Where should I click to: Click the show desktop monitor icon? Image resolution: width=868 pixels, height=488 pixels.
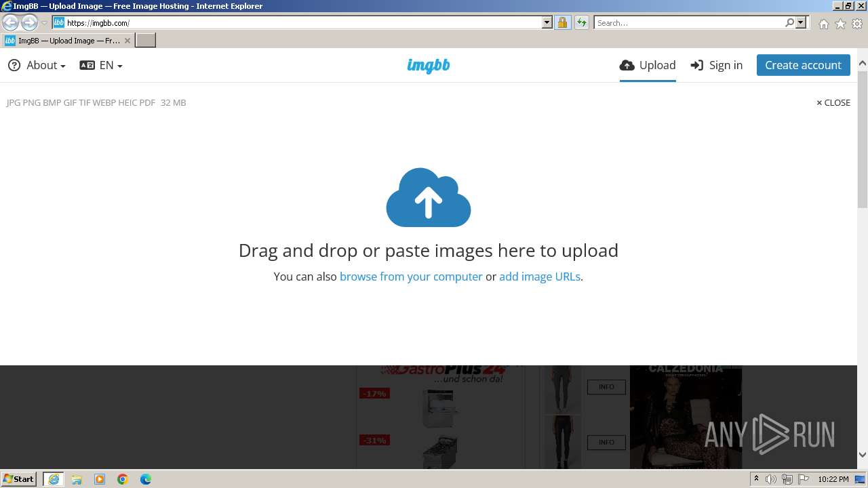click(x=861, y=479)
